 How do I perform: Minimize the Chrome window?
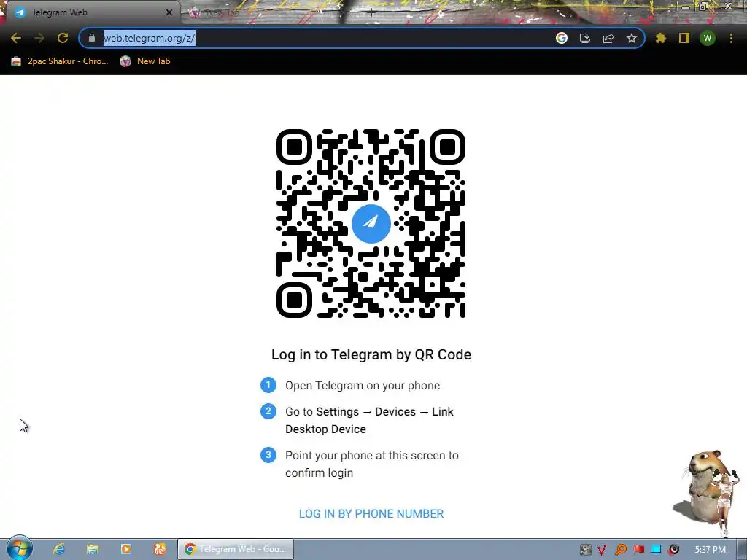[686, 7]
